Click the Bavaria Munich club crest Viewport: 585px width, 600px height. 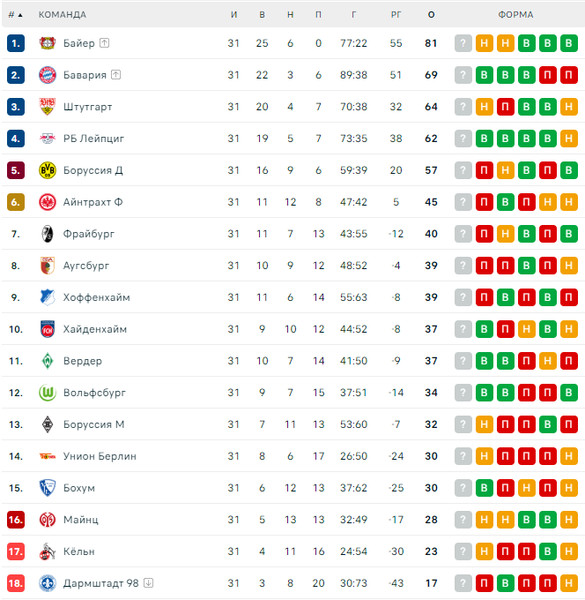click(x=47, y=75)
